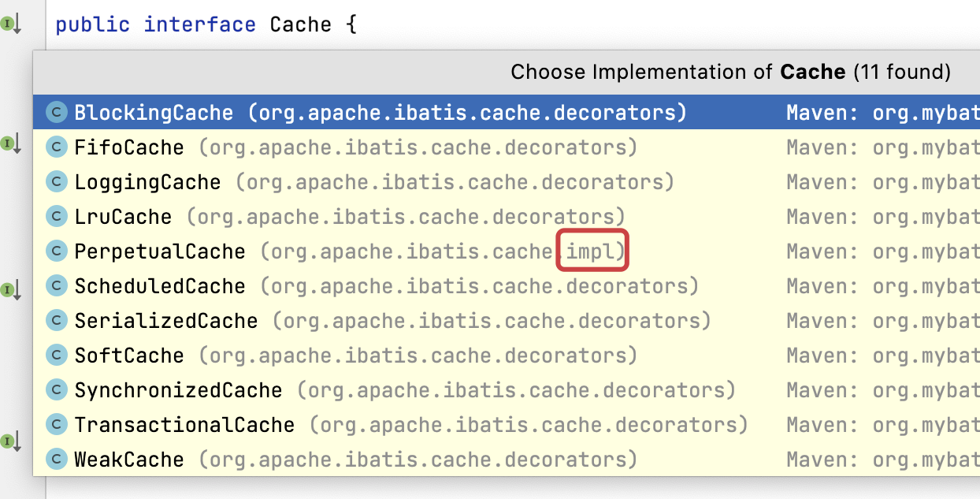The height and width of the screenshot is (499, 980).
Task: Click the popup title Choose Implementation of Cache
Action: pyautogui.click(x=731, y=73)
